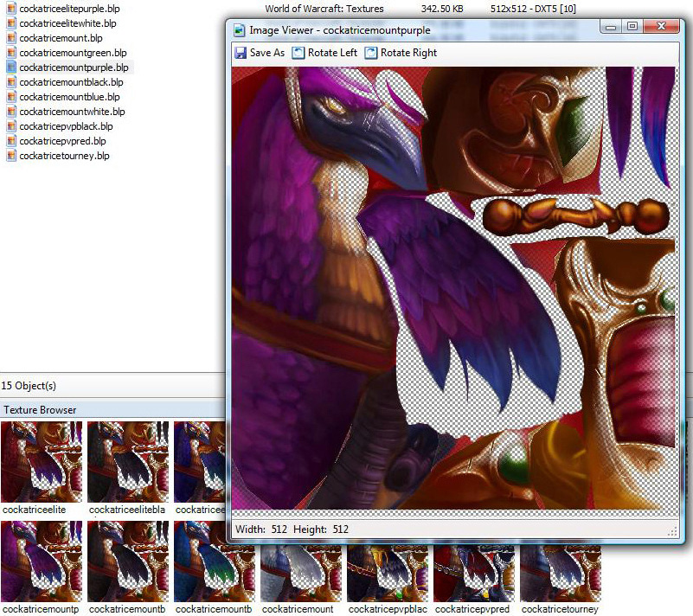693x616 pixels.
Task: Click the 'Width: 512' status bar entry
Action: coord(261,529)
